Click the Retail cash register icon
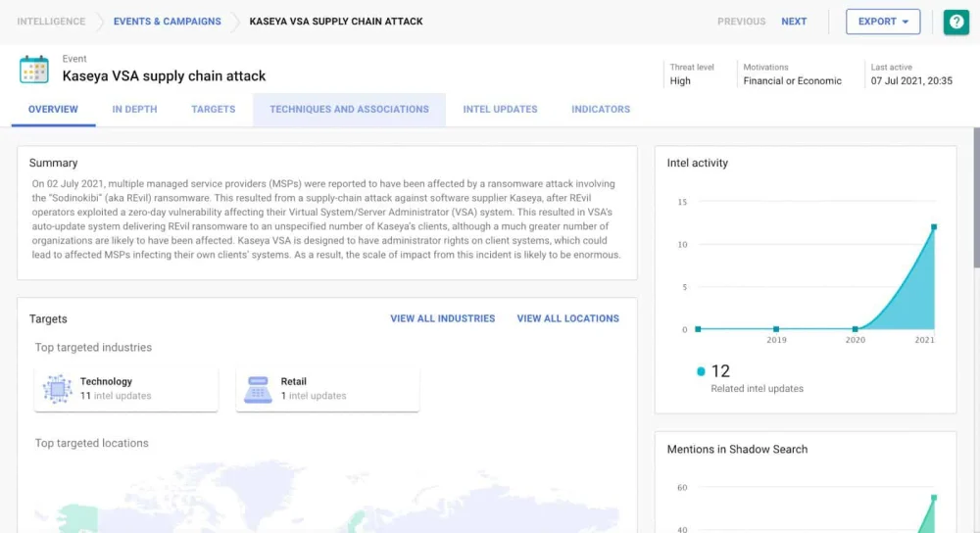 pyautogui.click(x=258, y=389)
